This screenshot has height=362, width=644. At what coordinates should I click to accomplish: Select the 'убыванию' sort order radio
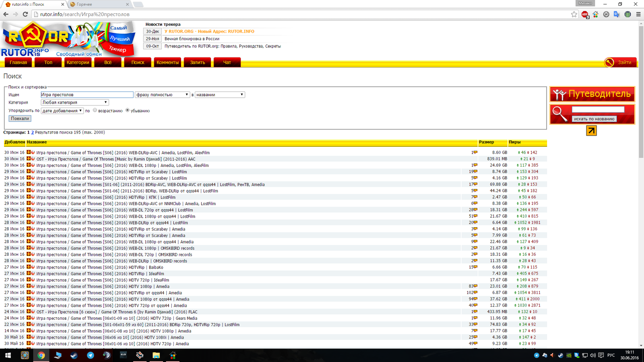(128, 110)
